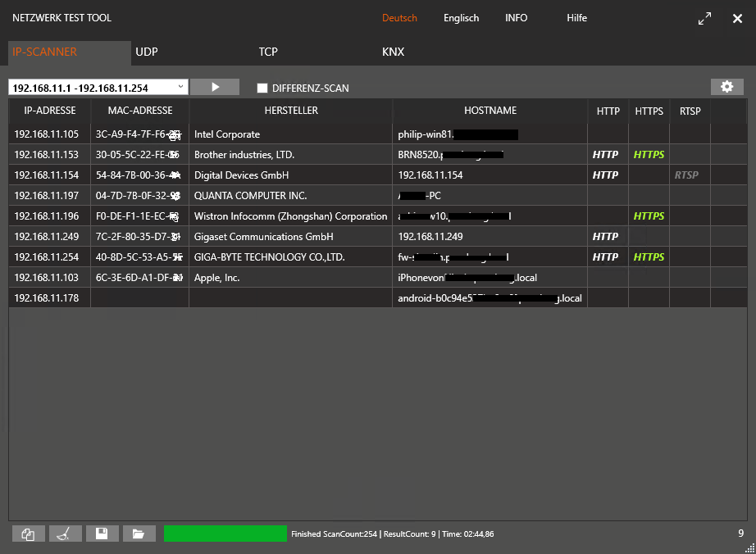This screenshot has height=554, width=756.
Task: Clear results using the broom icon
Action: (x=66, y=534)
